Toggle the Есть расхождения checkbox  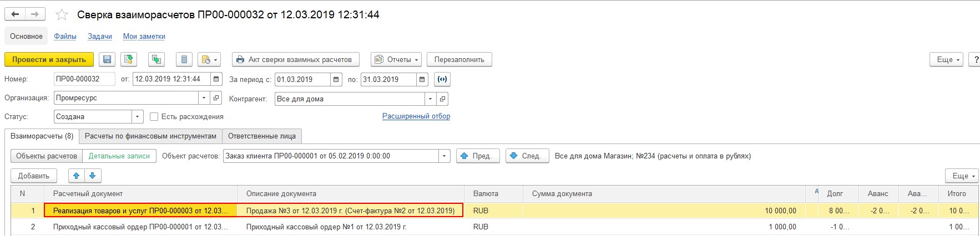tap(154, 117)
